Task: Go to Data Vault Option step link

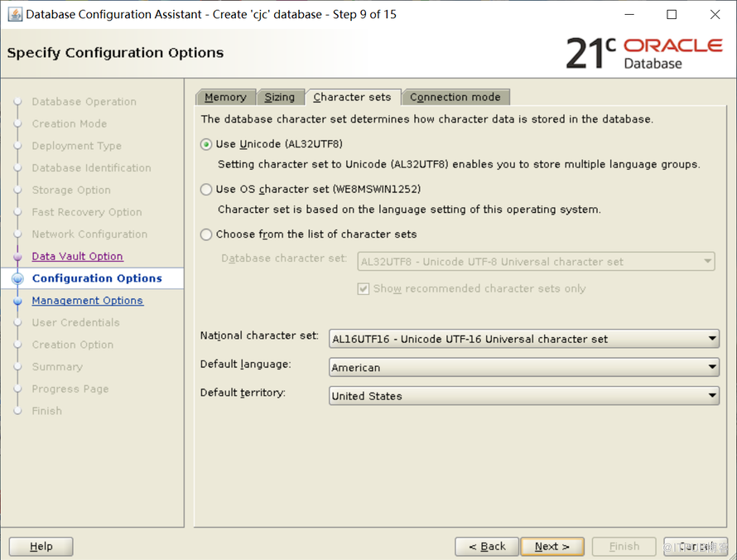Action: tap(78, 256)
